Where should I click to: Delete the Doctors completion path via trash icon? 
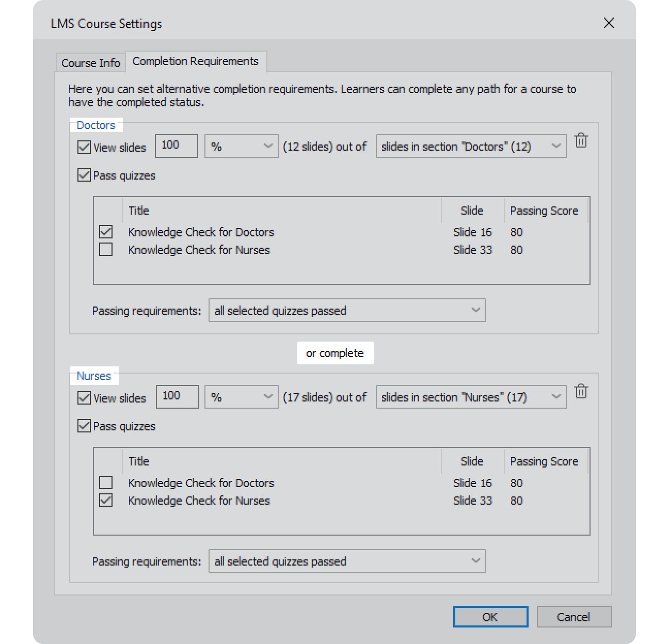(581, 140)
